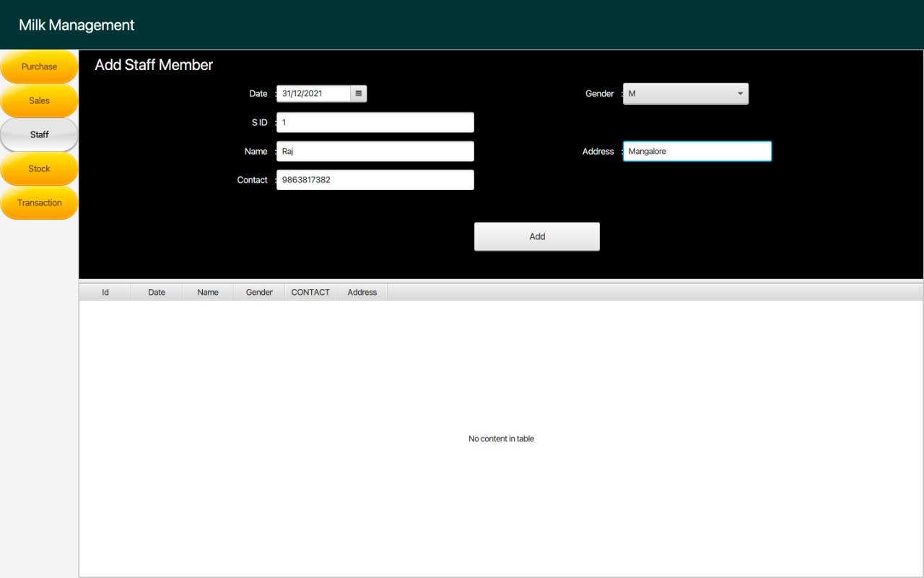Viewport: 924px width, 578px height.
Task: Open the Stock section
Action: coord(39,168)
